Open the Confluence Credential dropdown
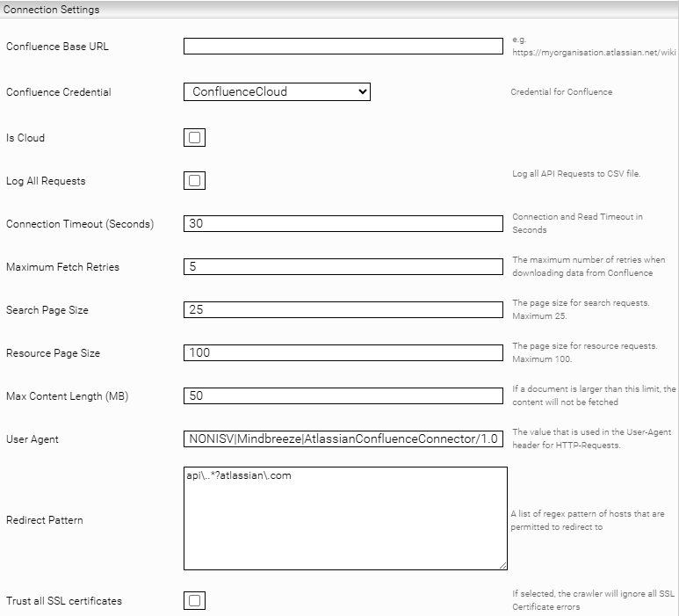Screen dimensions: 679x616 277,91
